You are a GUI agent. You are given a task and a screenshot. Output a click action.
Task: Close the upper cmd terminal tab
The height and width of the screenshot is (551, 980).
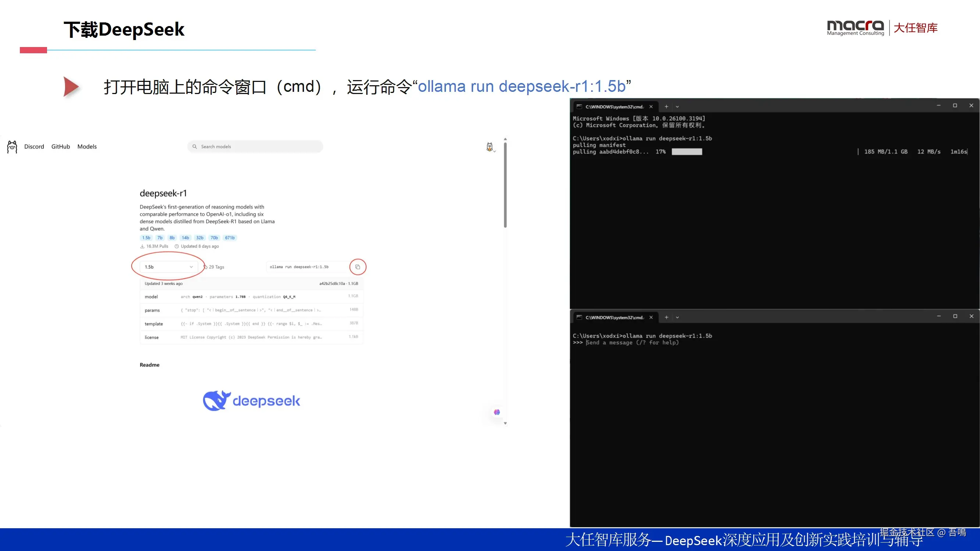coord(651,107)
